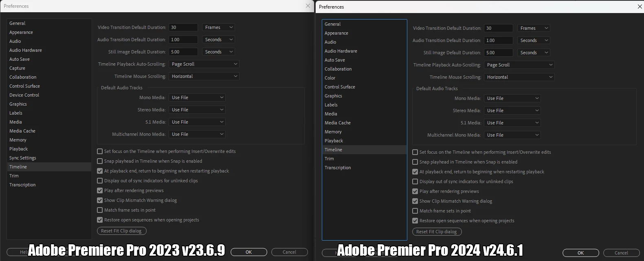
Task: Edit Audio Transition Default Duration field, left window
Action: pyautogui.click(x=183, y=40)
